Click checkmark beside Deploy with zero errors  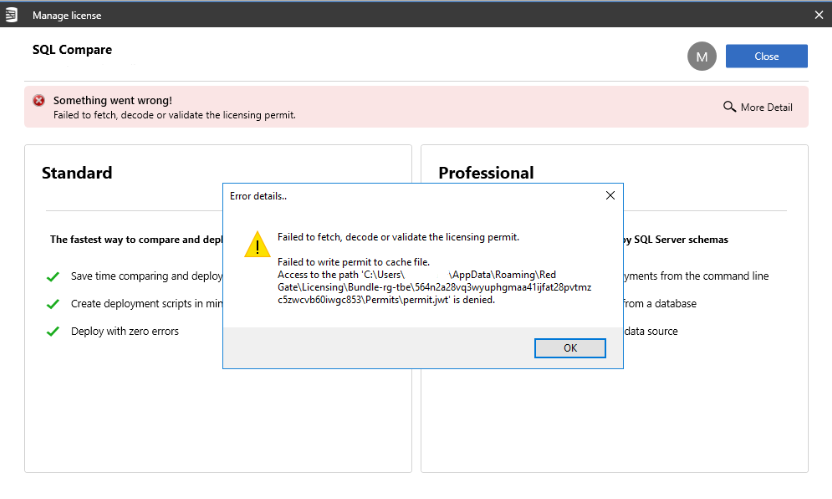(x=53, y=331)
